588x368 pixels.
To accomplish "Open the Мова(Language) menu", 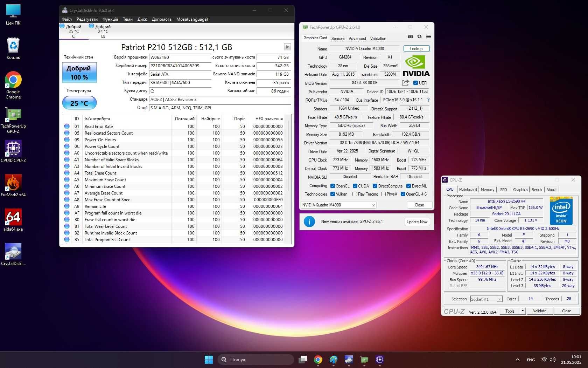I will click(x=192, y=19).
